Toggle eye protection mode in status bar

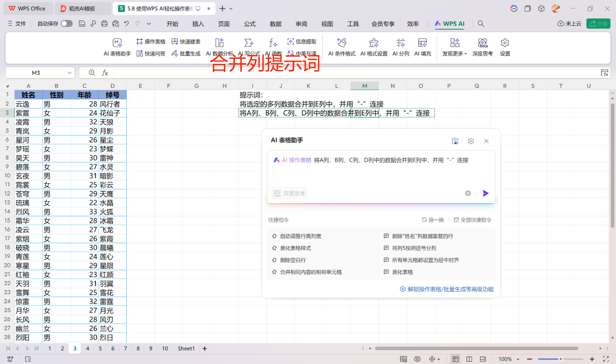[417, 359]
